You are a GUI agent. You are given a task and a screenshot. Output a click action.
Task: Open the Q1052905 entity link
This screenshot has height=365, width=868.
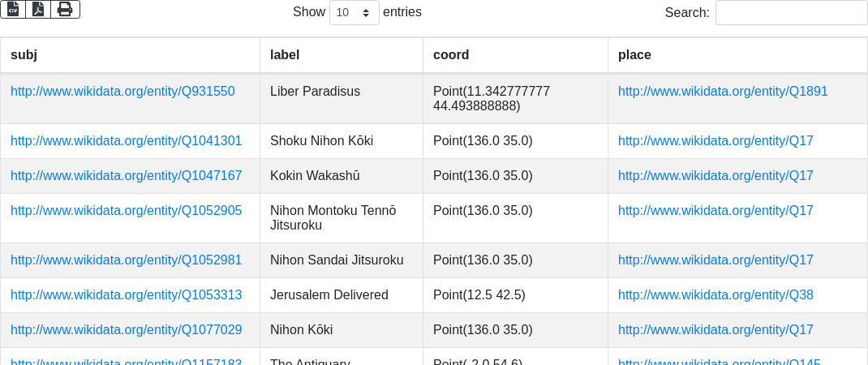[127, 211]
